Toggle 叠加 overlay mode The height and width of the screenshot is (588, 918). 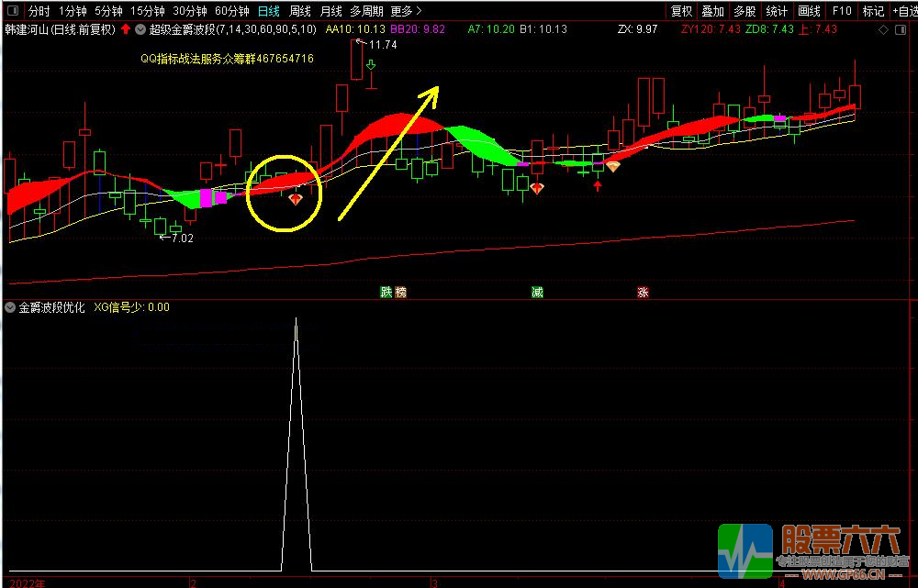point(712,11)
